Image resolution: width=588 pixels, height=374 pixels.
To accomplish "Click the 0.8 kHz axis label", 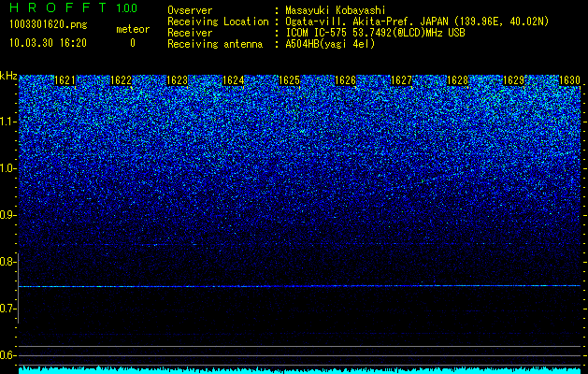I will (7, 262).
